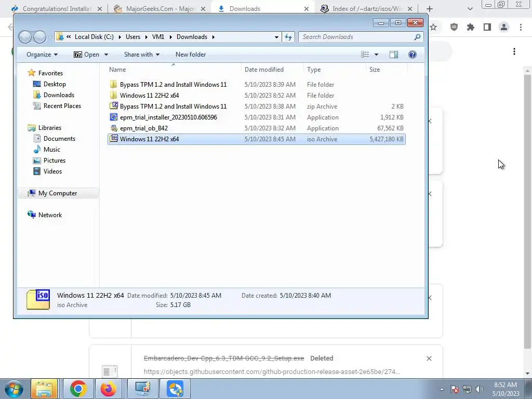Click the taskbar clock showing 8:52 AM
532x399 pixels.
(x=506, y=389)
